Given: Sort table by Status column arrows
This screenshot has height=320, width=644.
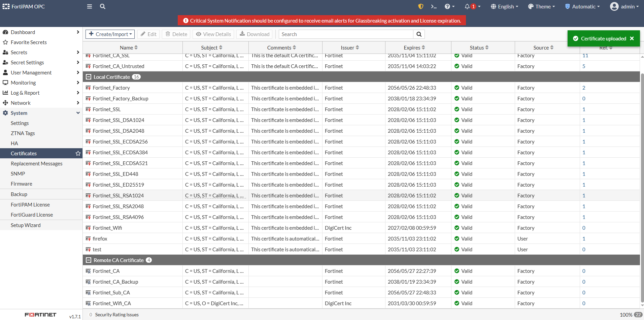Looking at the screenshot, I should tap(487, 47).
